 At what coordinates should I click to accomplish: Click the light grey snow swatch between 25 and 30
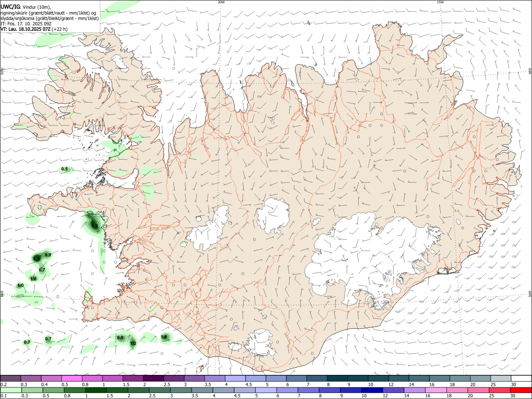(500, 378)
